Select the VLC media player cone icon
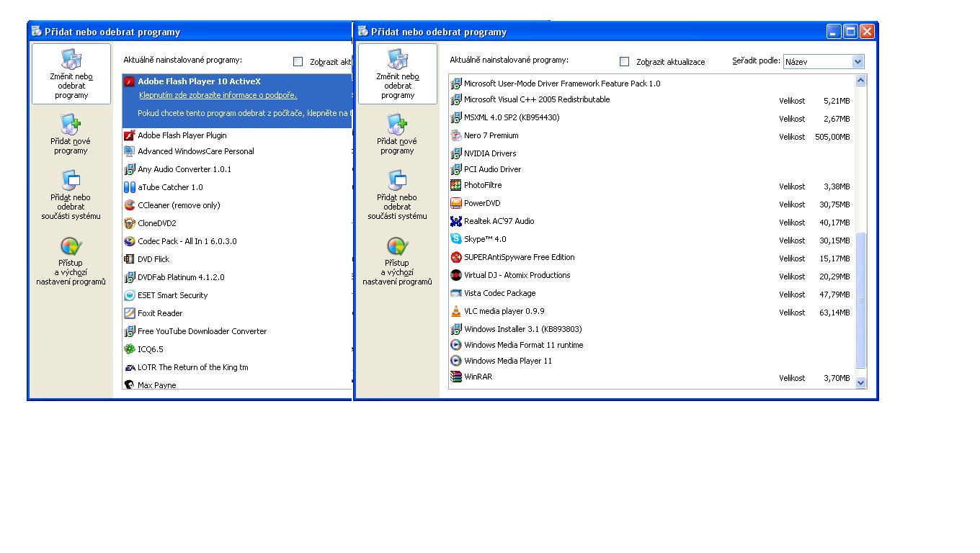980x553 pixels. 456,311
